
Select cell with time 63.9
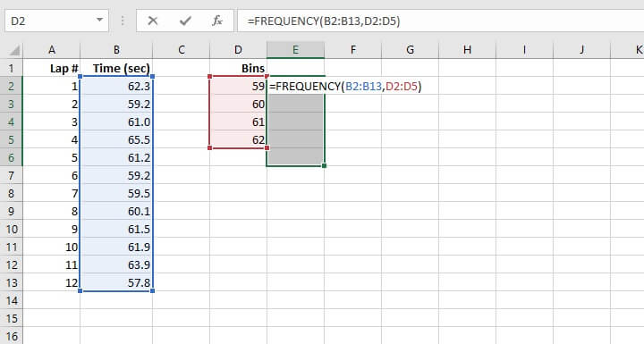click(x=116, y=264)
